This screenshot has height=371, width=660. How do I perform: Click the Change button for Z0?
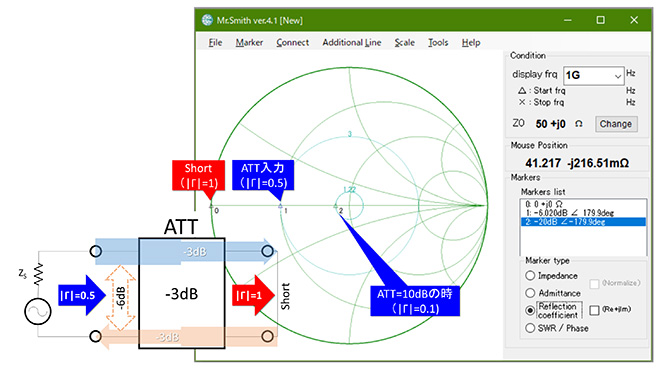pyautogui.click(x=616, y=124)
